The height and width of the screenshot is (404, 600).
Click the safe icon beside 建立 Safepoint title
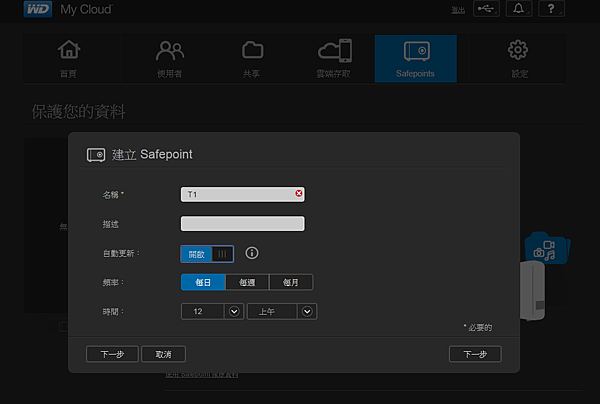point(96,155)
